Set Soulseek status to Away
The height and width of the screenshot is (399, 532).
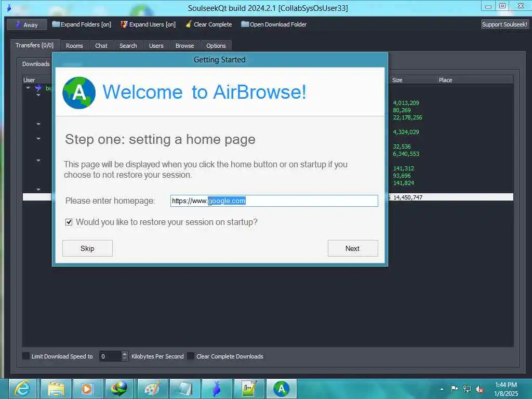pos(27,24)
